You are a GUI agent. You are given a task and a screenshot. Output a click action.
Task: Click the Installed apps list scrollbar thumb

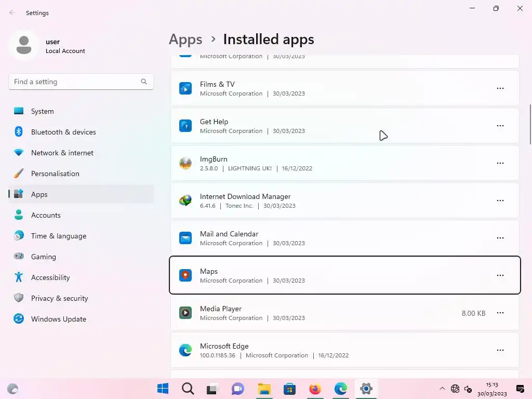(530, 125)
